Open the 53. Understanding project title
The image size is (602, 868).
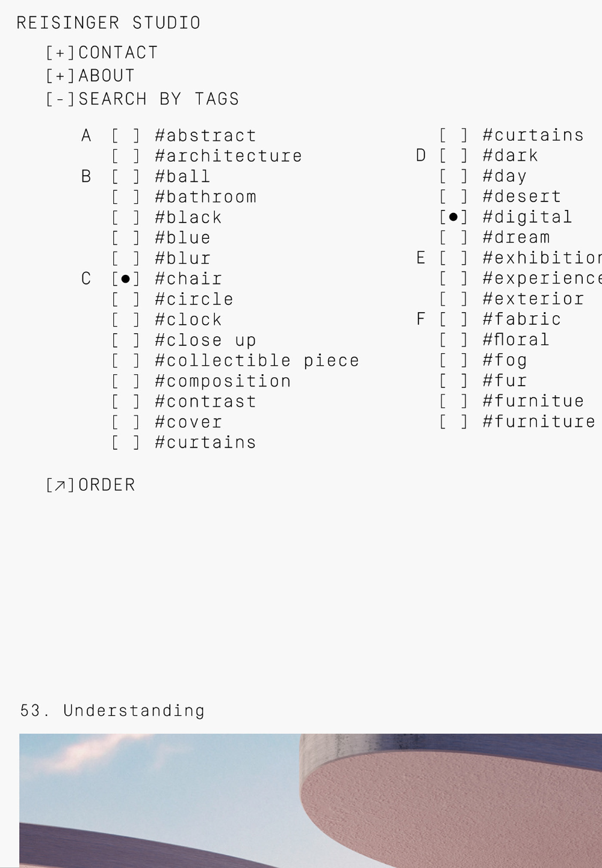pos(113,710)
